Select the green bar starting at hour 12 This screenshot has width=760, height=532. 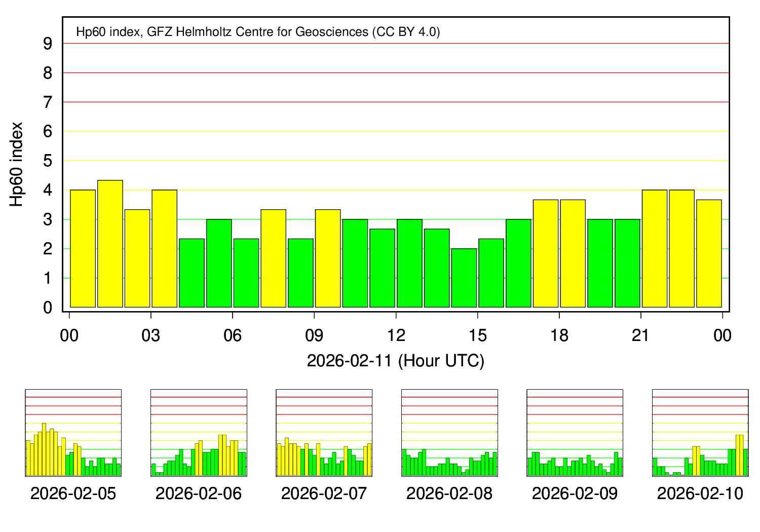[409, 263]
